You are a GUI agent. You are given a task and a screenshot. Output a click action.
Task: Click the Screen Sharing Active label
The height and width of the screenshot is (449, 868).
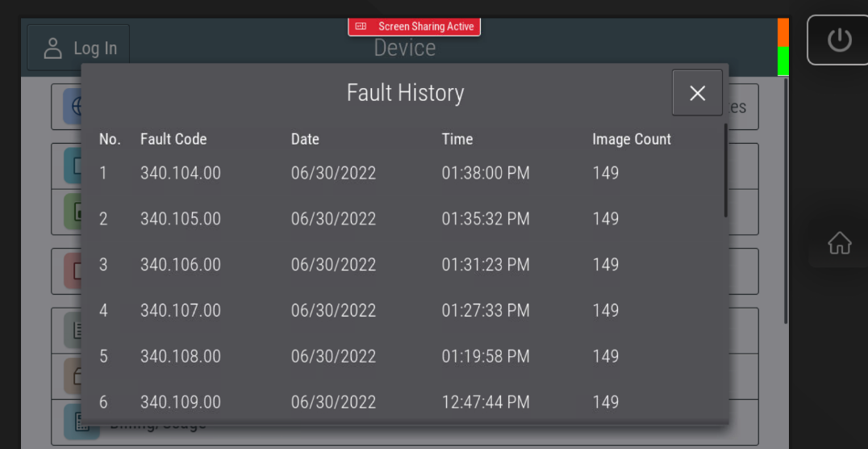pyautogui.click(x=426, y=27)
